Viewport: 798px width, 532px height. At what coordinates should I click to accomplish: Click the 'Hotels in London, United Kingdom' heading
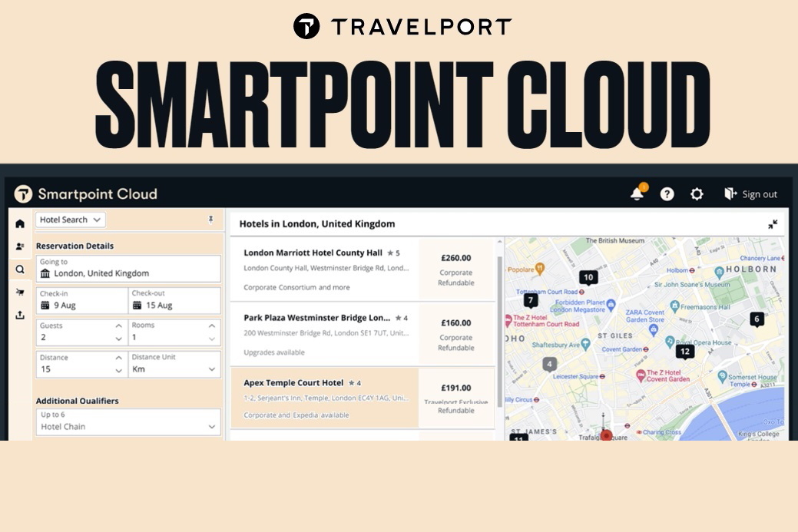[x=317, y=224]
